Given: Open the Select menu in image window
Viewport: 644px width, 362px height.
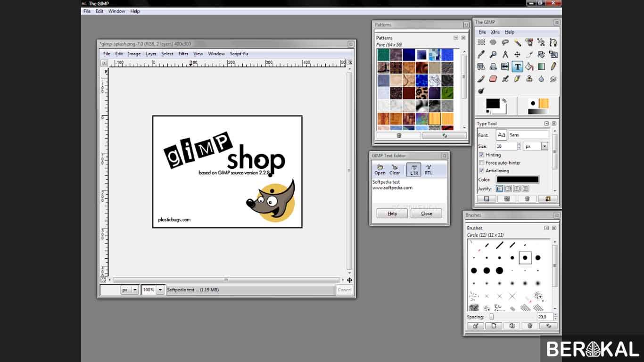Looking at the screenshot, I should pyautogui.click(x=167, y=54).
